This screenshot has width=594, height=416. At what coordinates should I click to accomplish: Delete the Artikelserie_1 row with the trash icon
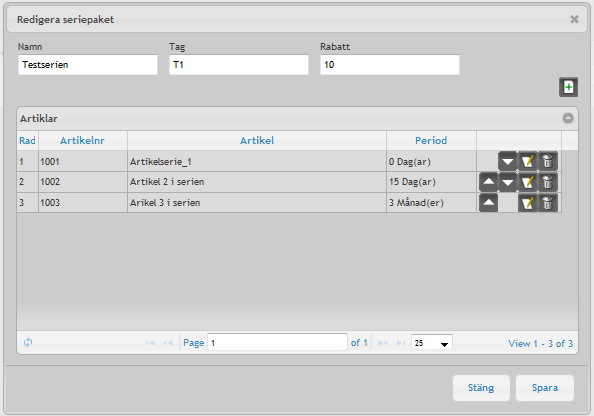point(547,162)
